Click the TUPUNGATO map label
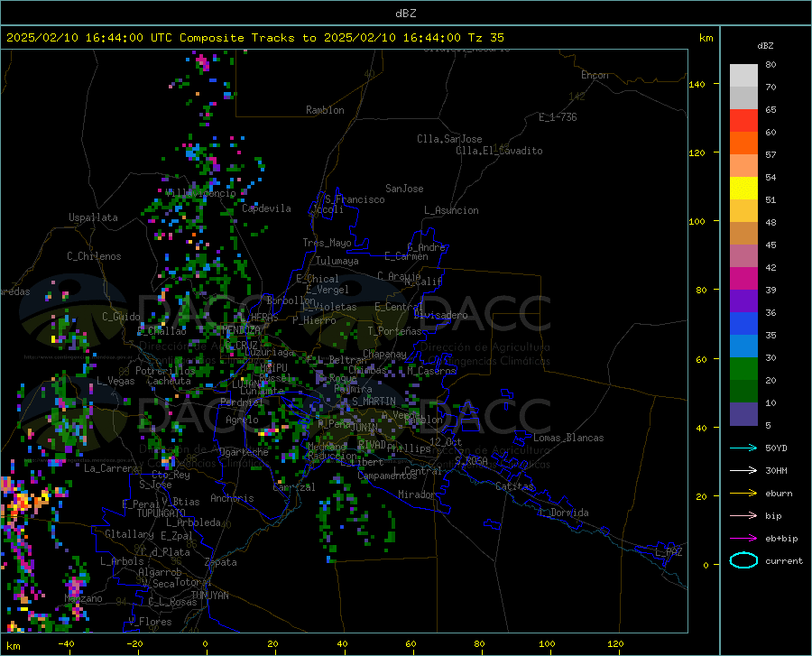Image resolution: width=812 pixels, height=656 pixels. tap(161, 513)
